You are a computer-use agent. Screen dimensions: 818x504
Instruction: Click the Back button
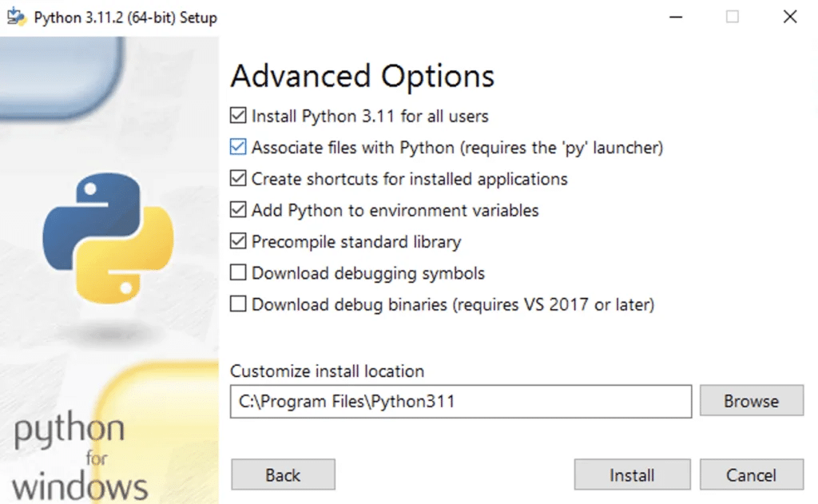point(283,474)
